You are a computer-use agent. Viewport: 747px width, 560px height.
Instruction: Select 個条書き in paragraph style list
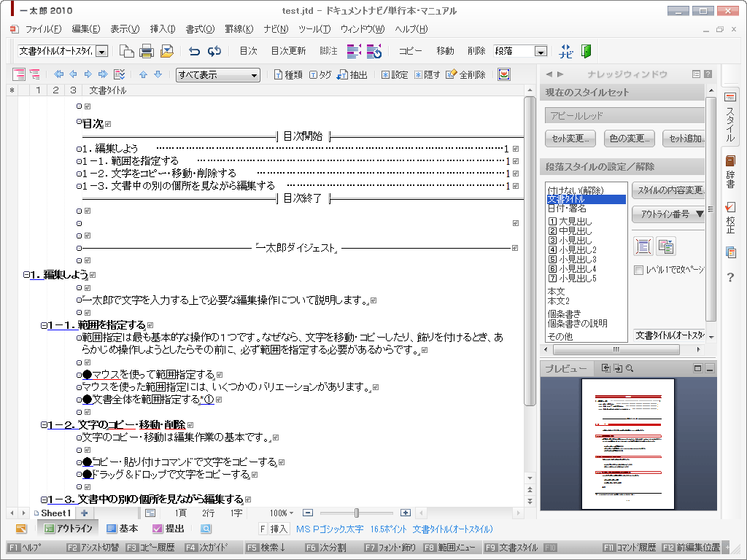(564, 314)
